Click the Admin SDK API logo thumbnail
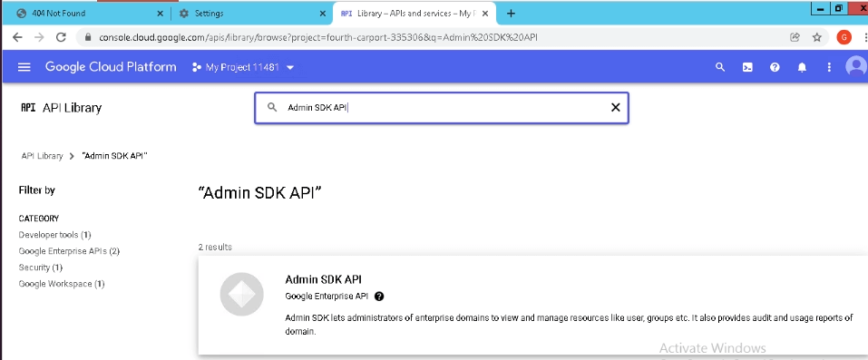 pyautogui.click(x=242, y=295)
